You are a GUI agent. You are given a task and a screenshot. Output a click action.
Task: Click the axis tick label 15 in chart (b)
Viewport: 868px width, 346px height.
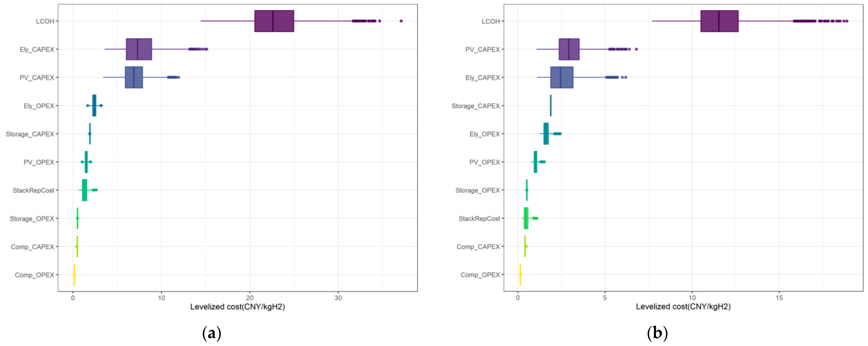[x=779, y=298]
